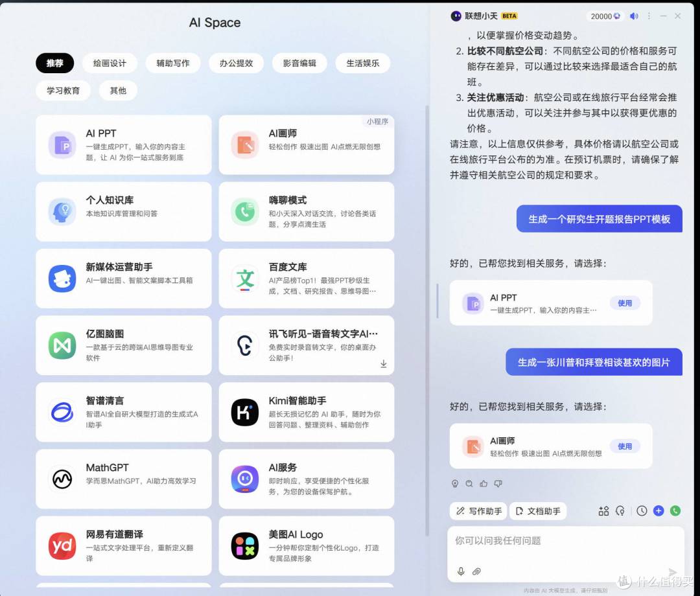The width and height of the screenshot is (700, 596).
Task: Click the search bubble icon under the reply
Action: 469,483
